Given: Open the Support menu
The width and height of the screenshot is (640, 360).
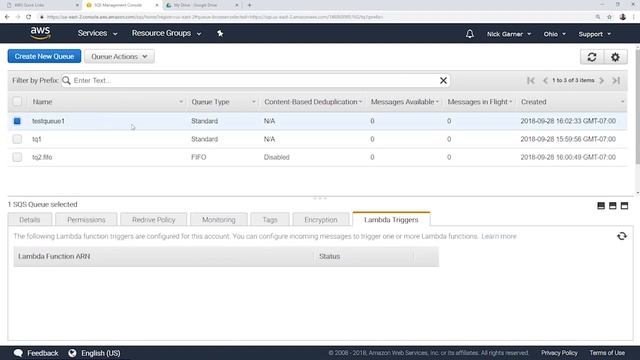Looking at the screenshot, I should 594,34.
